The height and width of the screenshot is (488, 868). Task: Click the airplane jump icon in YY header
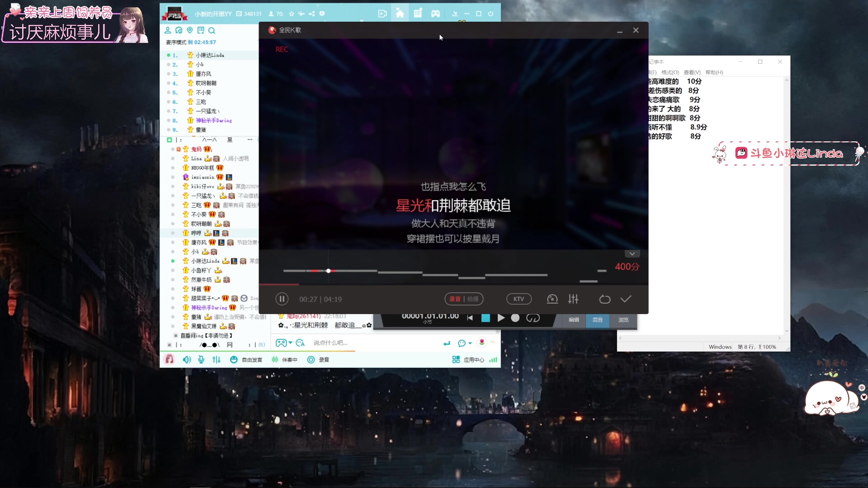click(x=302, y=14)
